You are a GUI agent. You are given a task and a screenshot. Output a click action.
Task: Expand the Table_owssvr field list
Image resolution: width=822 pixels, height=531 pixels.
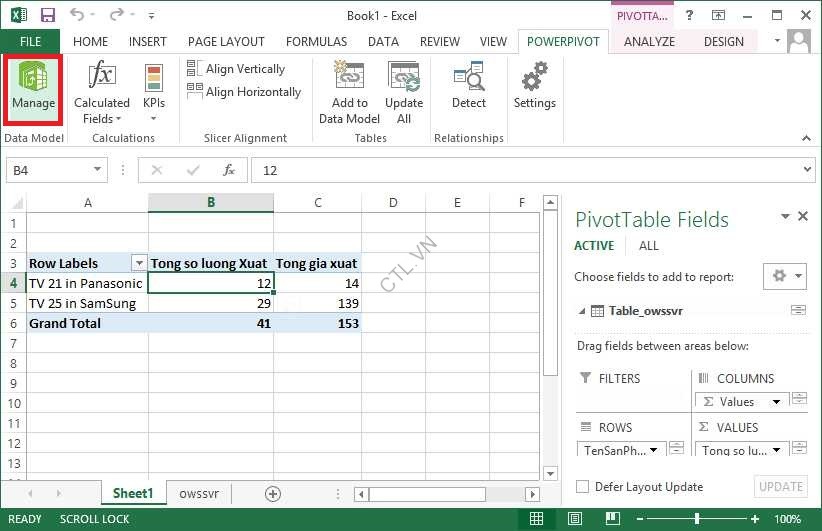coord(583,311)
